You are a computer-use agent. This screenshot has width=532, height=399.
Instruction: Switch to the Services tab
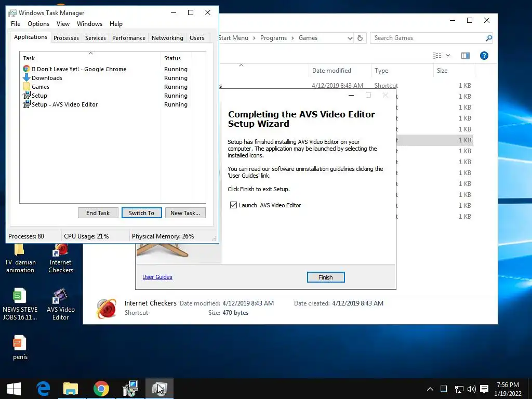pos(96,37)
